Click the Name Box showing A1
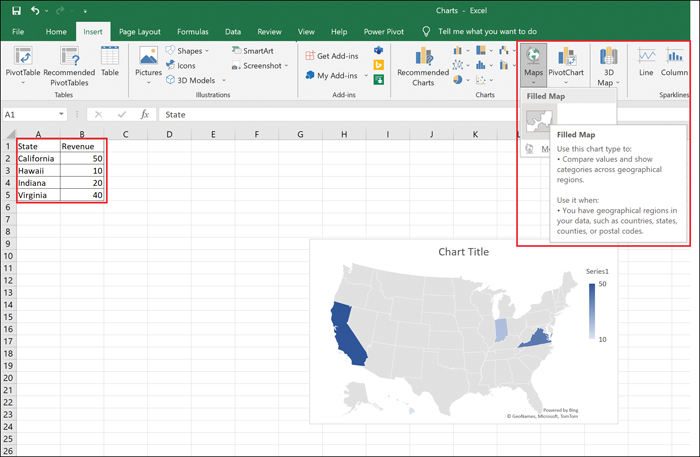700x457 pixels. coord(29,115)
